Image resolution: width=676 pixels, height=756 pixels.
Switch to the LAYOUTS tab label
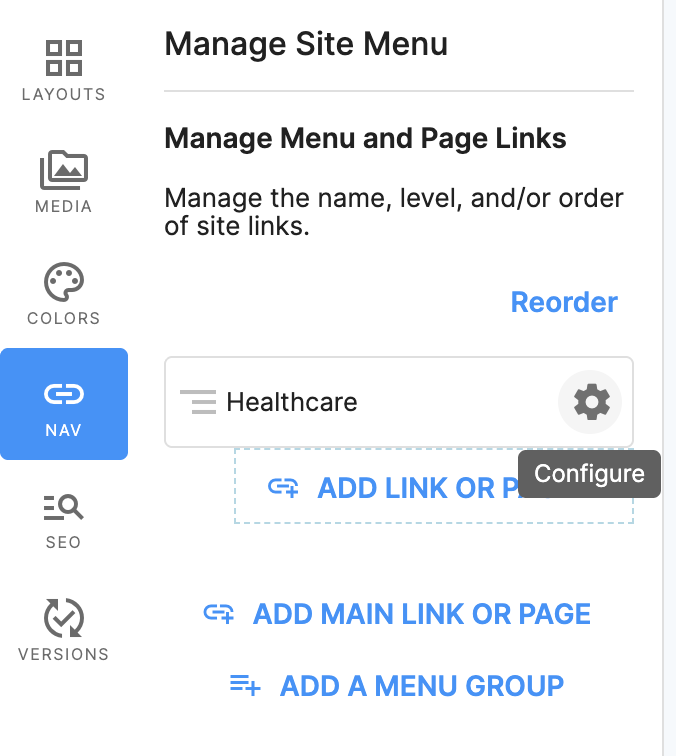click(64, 94)
